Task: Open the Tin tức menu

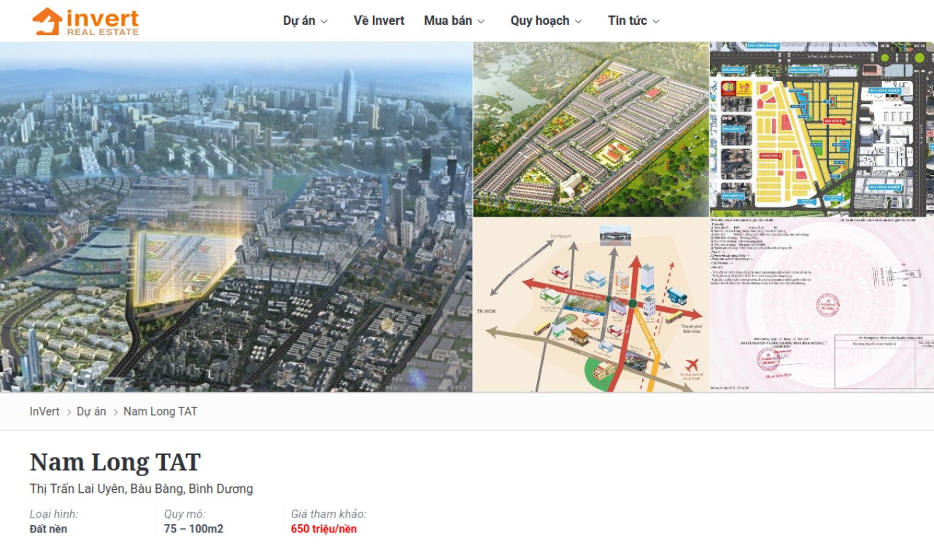Action: (628, 21)
